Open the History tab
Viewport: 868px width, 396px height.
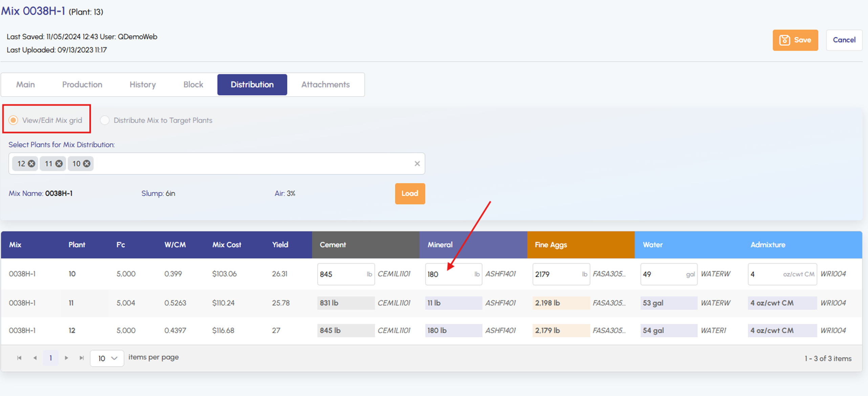[143, 84]
